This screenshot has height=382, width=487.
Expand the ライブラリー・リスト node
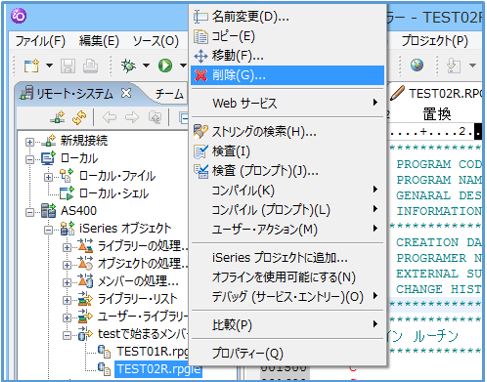(67, 300)
